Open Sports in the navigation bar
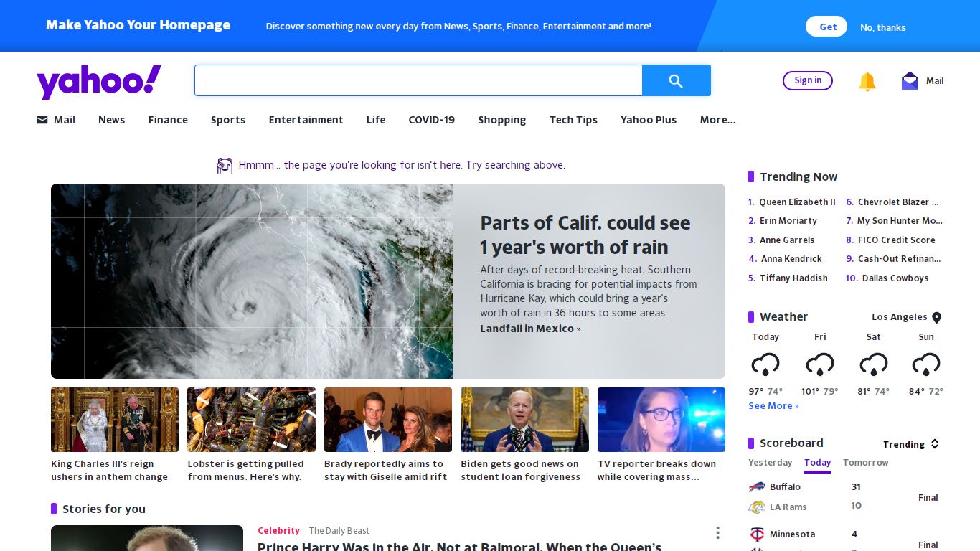 (228, 120)
